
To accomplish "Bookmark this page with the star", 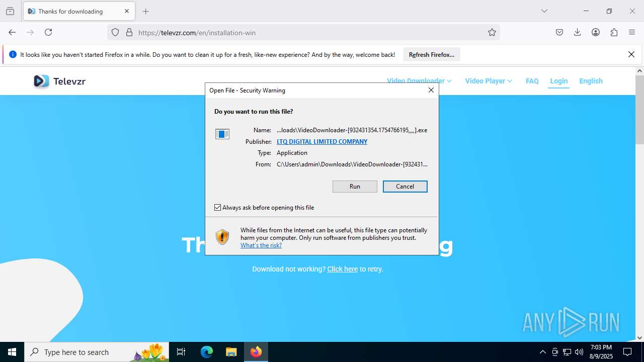I will 492,32.
